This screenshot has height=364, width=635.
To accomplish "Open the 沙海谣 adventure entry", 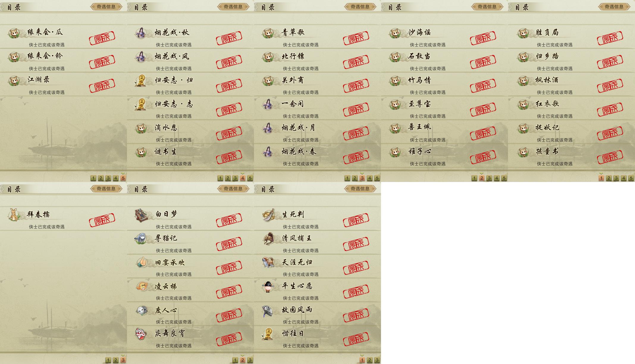I will click(444, 37).
